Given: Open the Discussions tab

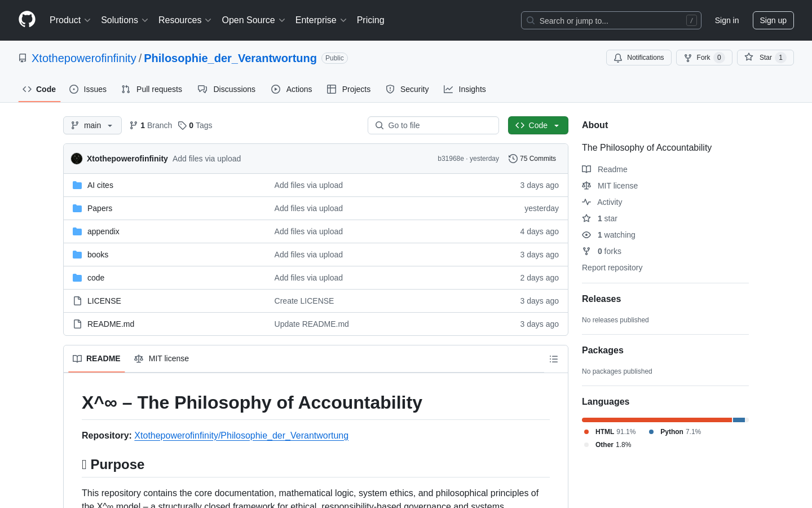Looking at the screenshot, I should (227, 89).
